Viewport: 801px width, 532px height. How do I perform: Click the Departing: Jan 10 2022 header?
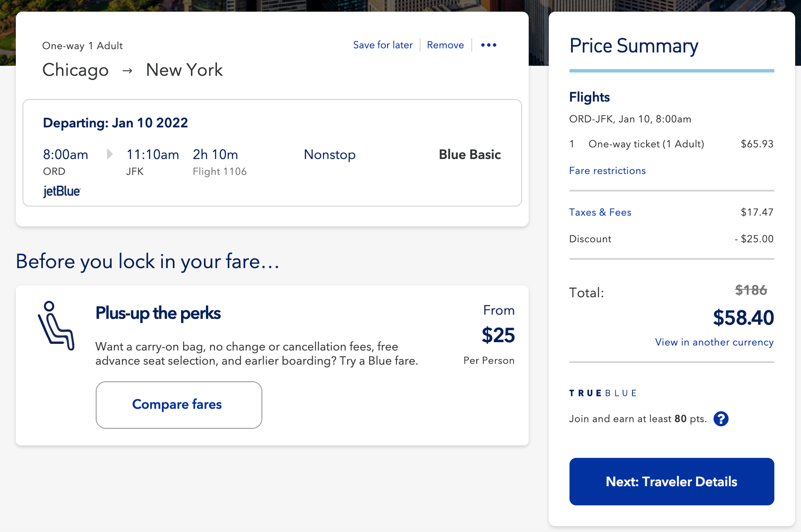115,122
